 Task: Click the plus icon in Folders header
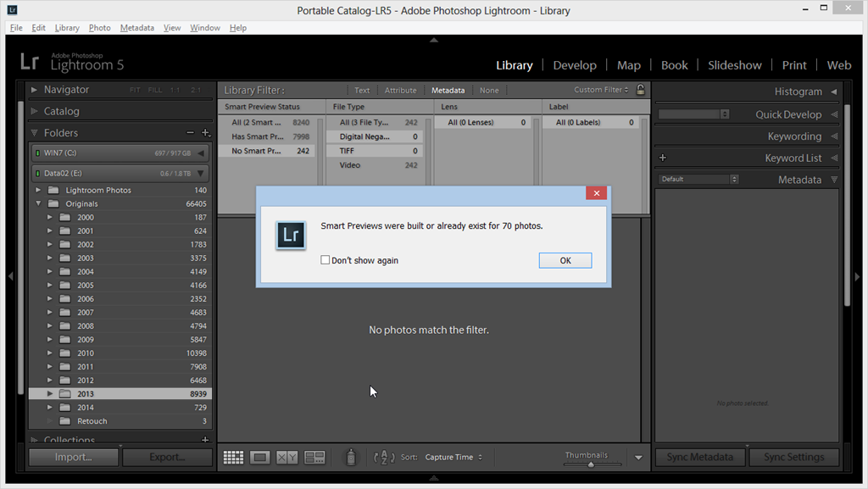pos(205,133)
